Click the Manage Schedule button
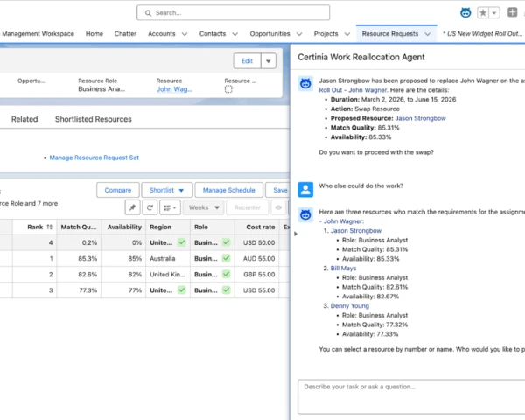 click(228, 190)
